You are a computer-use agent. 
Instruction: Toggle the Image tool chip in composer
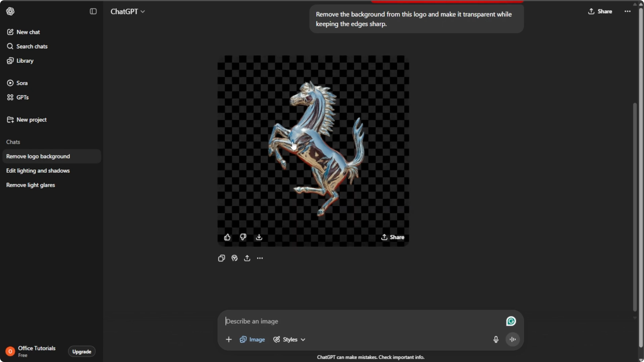click(x=252, y=340)
